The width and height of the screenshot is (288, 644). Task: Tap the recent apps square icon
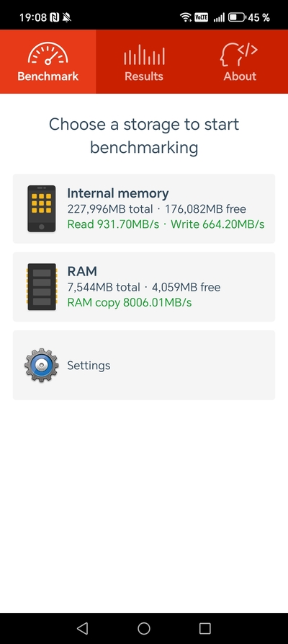coord(204,628)
